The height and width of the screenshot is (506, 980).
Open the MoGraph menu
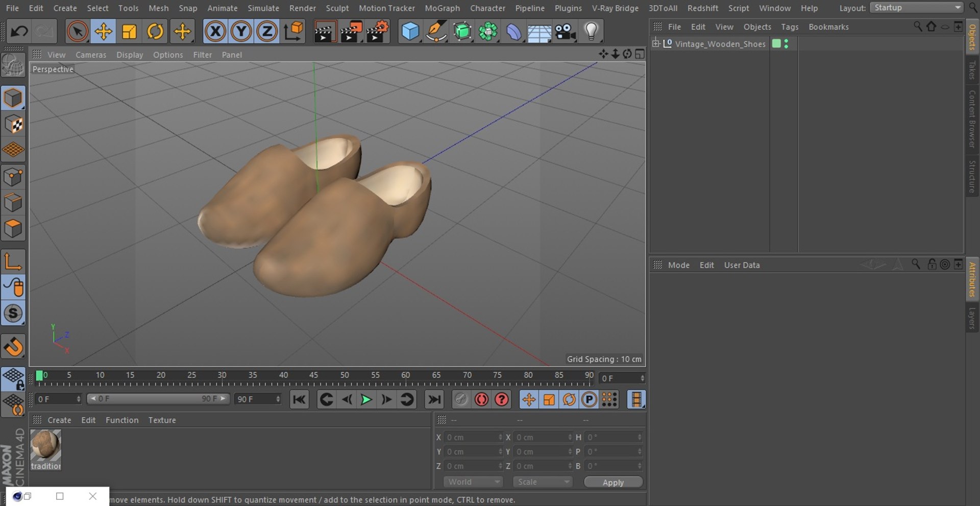point(442,8)
